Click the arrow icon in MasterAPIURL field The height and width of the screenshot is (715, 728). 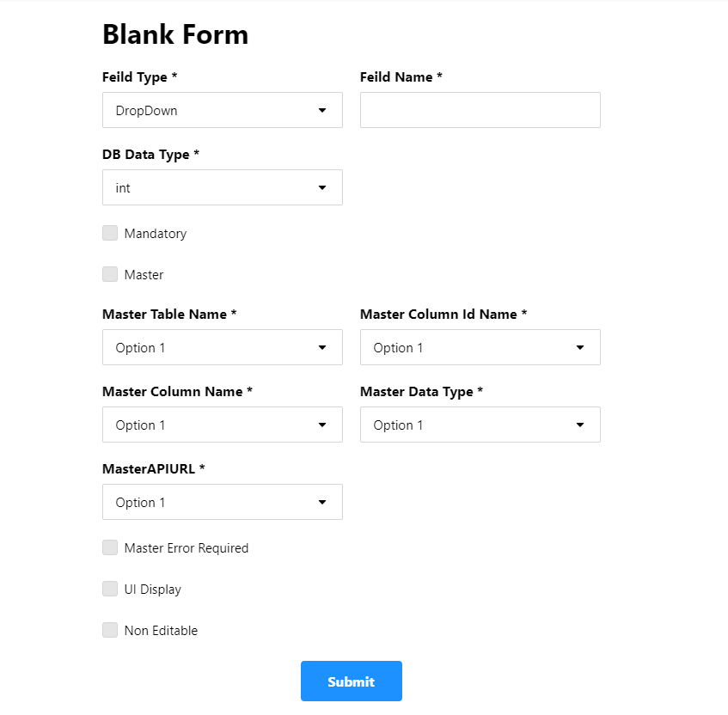point(322,502)
